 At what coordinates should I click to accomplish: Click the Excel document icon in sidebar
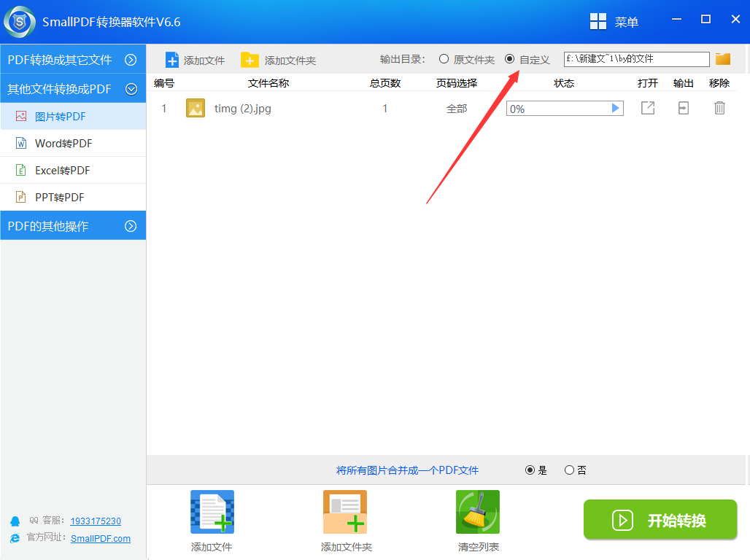tap(21, 170)
